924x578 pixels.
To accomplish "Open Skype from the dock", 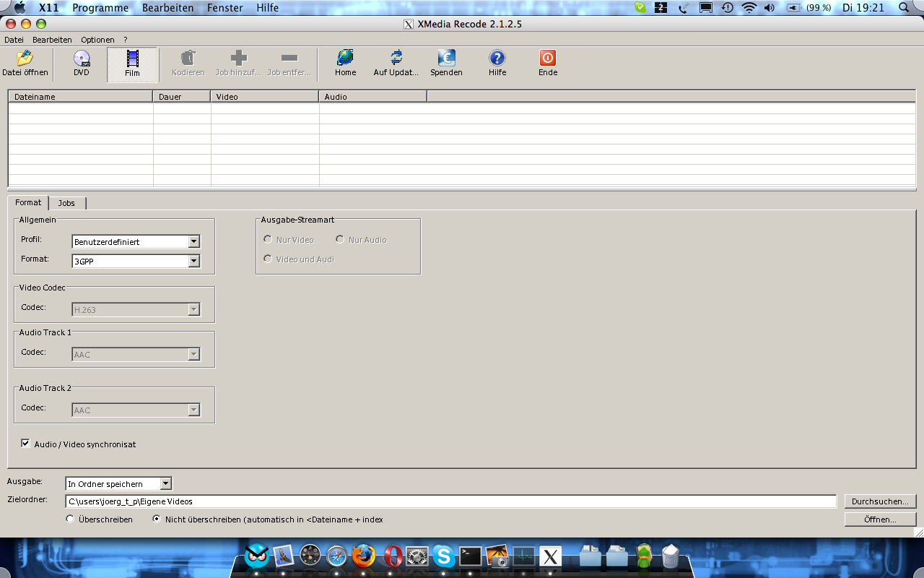I will pyautogui.click(x=444, y=556).
